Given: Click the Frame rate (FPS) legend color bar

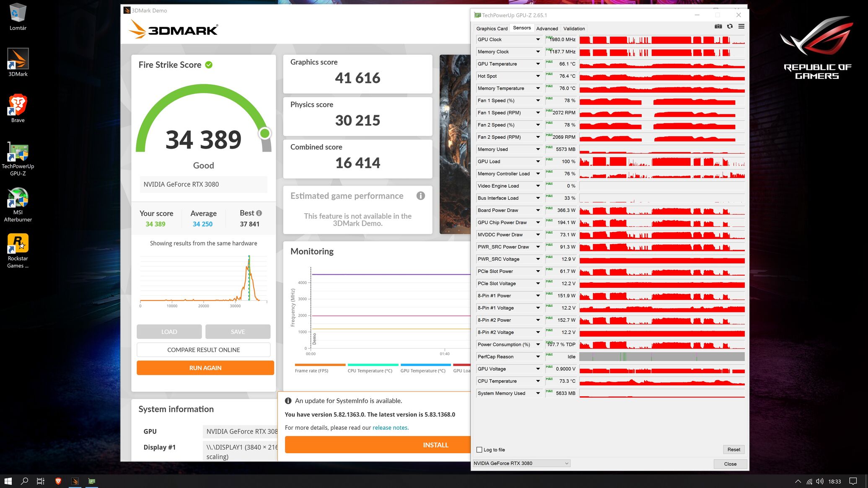Looking at the screenshot, I should (x=320, y=365).
